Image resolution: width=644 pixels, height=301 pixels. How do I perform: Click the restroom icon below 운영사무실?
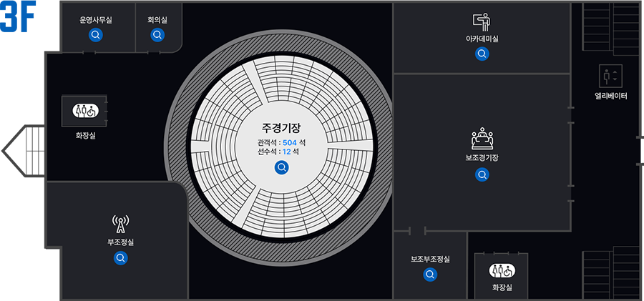[85, 112]
